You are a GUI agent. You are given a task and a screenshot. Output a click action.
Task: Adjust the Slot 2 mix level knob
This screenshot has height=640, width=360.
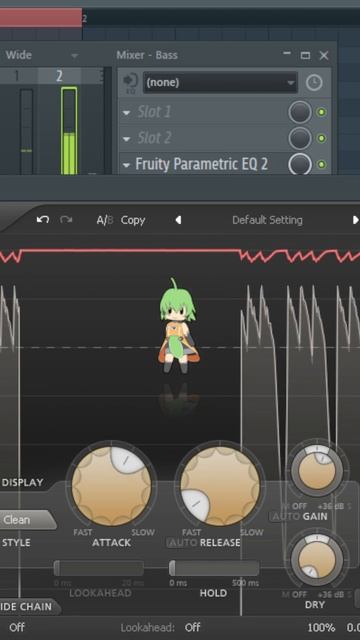(x=300, y=138)
